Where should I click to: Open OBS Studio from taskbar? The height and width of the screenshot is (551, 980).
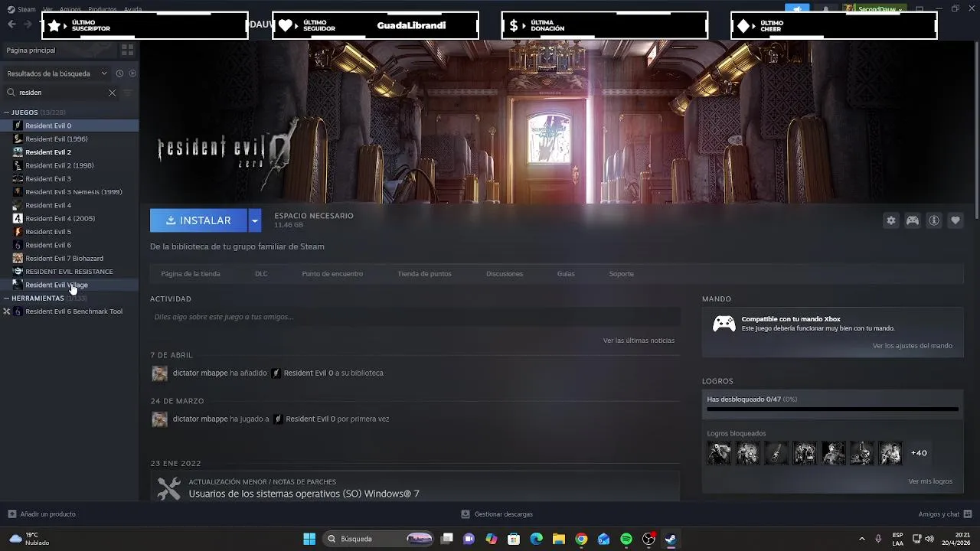(648, 539)
